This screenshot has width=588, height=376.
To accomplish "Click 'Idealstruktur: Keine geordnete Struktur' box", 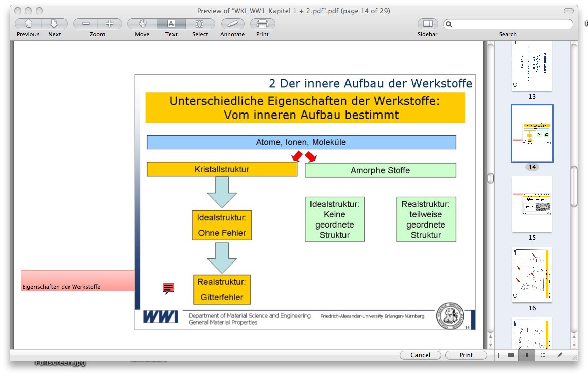I will click(x=334, y=219).
